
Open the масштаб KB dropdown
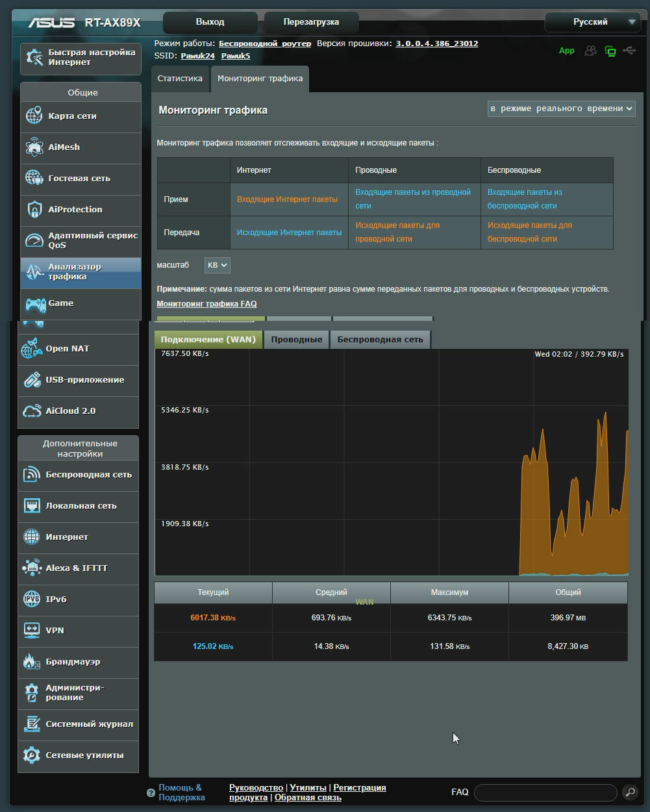(x=218, y=265)
